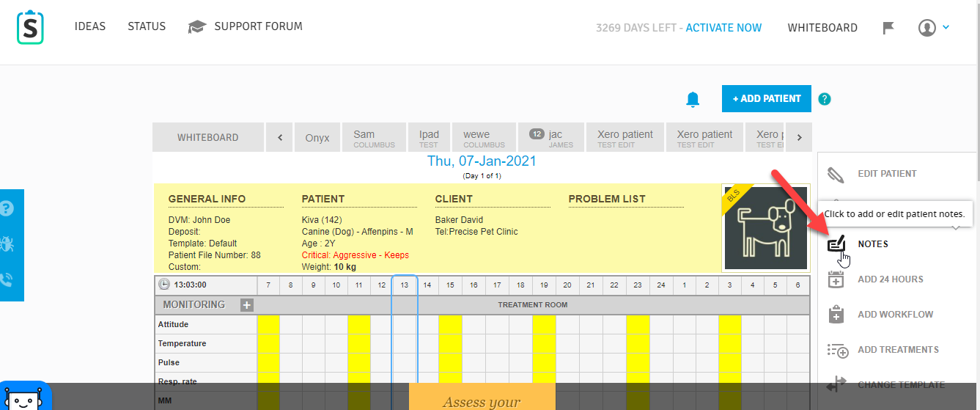Choose Notes from side menu
The height and width of the screenshot is (410, 980).
(x=873, y=244)
